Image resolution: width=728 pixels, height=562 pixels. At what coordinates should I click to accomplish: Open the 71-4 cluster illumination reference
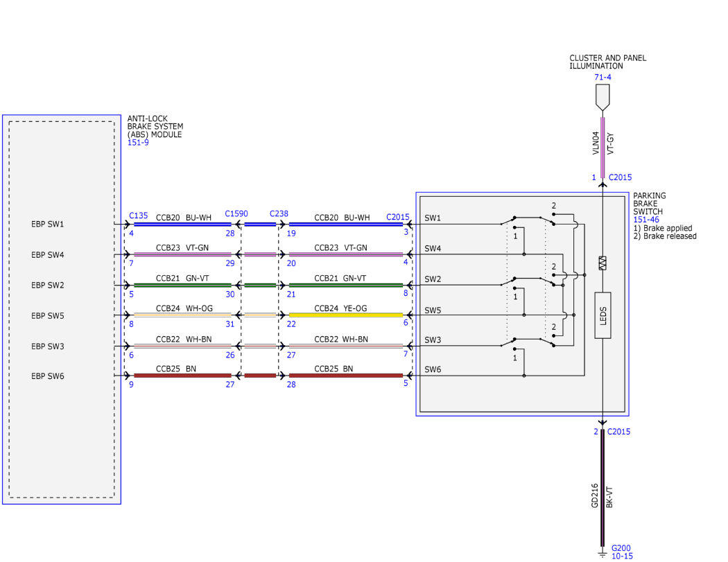[603, 77]
